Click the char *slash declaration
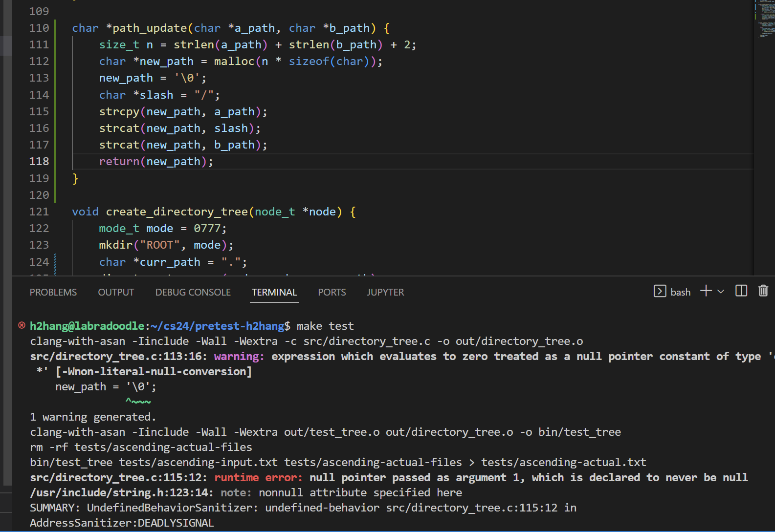 point(159,95)
